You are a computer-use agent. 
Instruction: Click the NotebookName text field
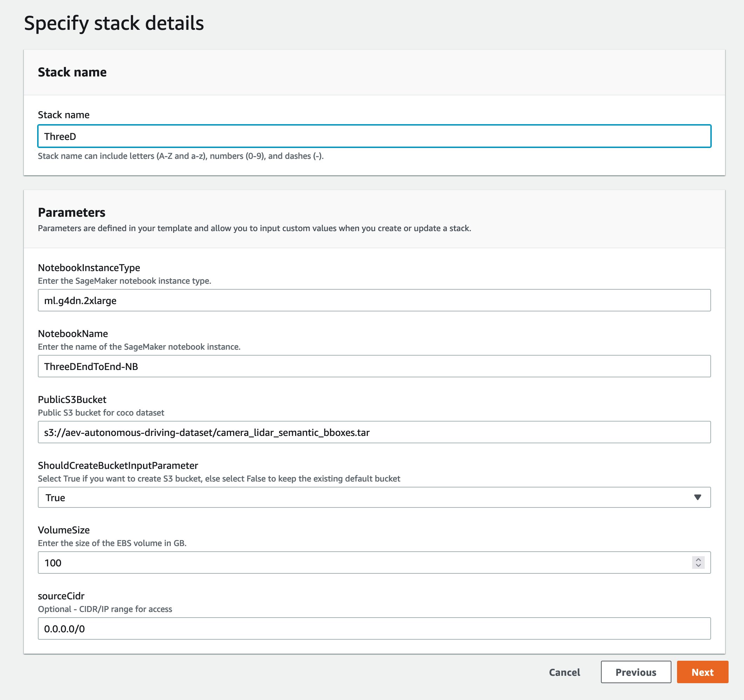point(374,366)
